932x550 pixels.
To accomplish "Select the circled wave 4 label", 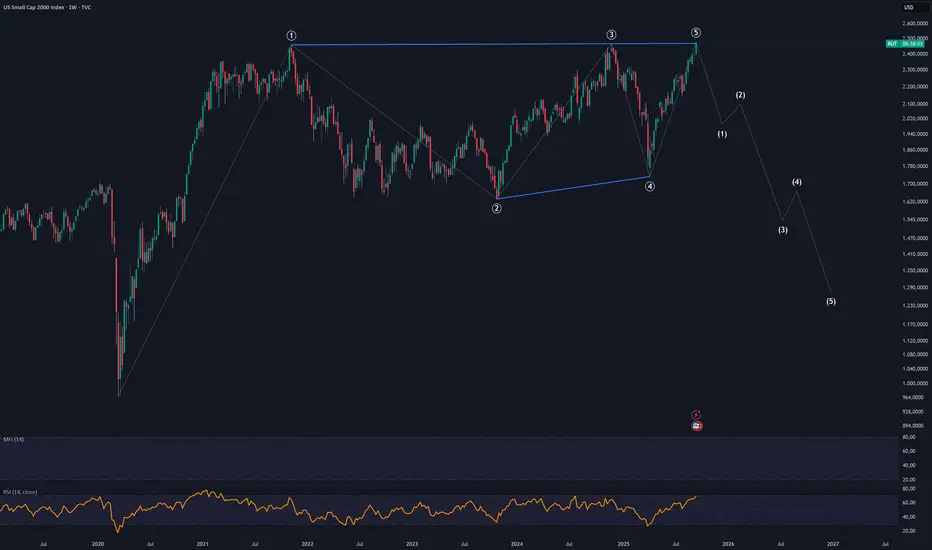I will [x=650, y=186].
